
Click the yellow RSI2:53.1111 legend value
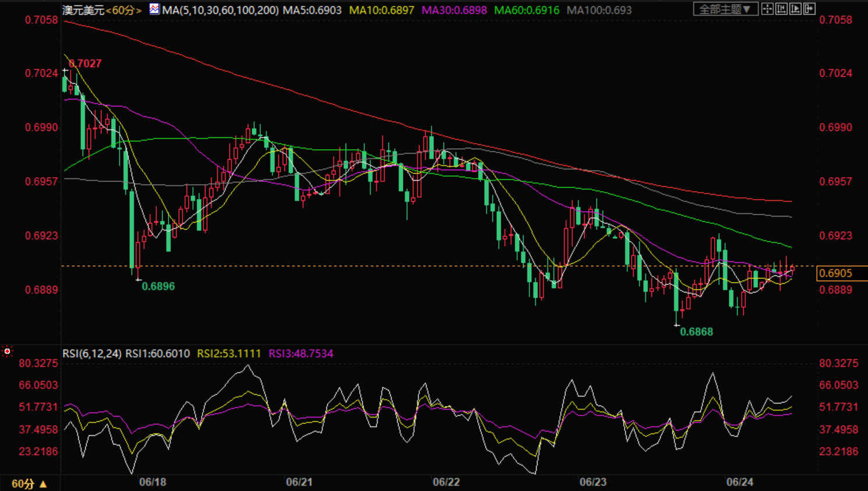(x=229, y=354)
